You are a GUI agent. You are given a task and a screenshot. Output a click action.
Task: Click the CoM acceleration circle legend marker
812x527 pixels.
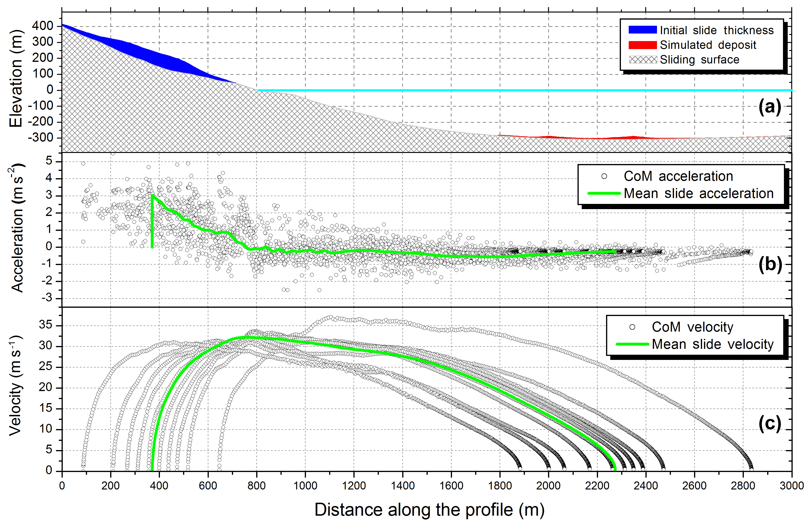tap(604, 177)
